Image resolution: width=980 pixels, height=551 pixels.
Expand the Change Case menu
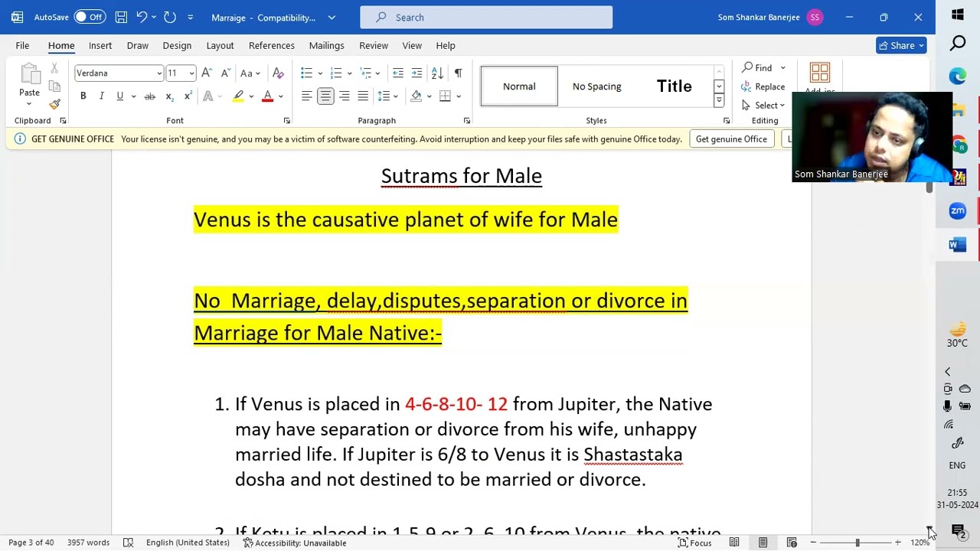click(250, 73)
